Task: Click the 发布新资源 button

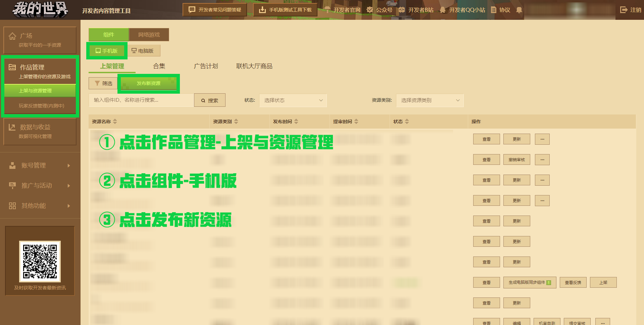Action: tap(148, 83)
